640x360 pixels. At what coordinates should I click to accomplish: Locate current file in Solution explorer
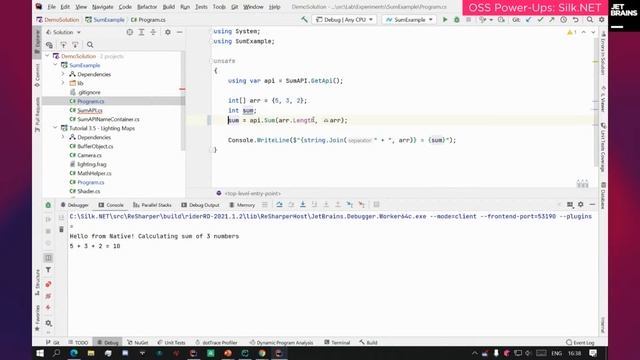point(130,32)
